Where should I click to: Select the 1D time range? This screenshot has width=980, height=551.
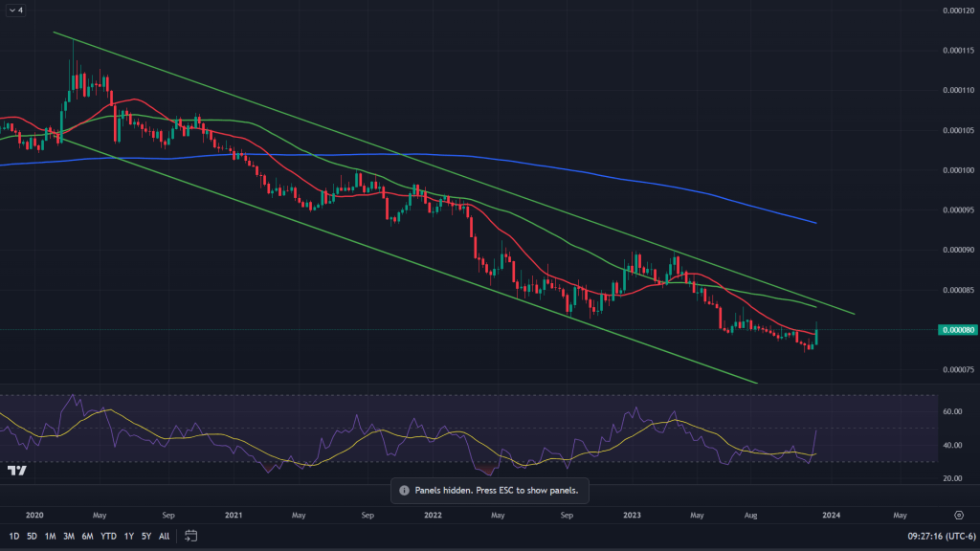[x=14, y=536]
